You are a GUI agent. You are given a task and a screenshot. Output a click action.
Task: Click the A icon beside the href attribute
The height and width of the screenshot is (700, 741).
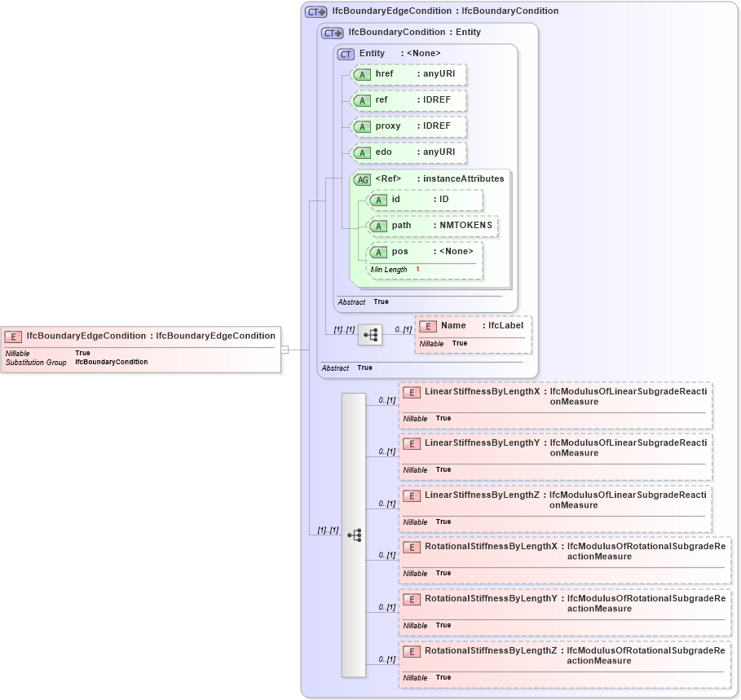click(x=363, y=75)
